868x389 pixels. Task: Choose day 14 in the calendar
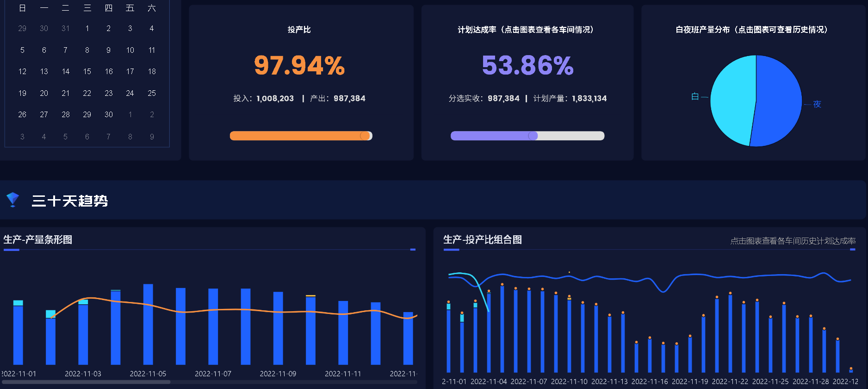66,71
